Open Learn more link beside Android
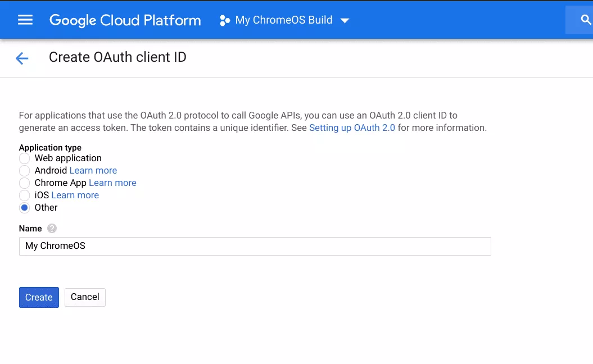Screen dimensions: 593x364 [93, 171]
